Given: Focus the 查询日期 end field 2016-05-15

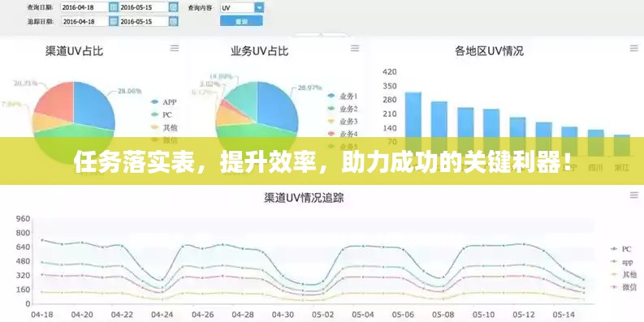Looking at the screenshot, I should point(144,7).
